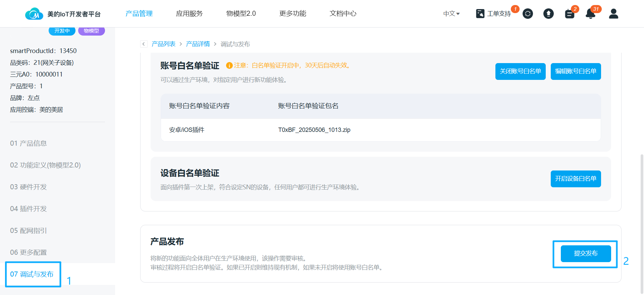Navigate to 产品列表 breadcrumb link
The image size is (644, 295).
coord(163,44)
